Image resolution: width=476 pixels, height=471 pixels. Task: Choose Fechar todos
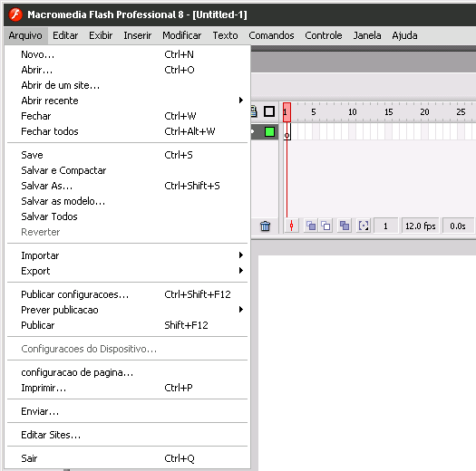coord(128,131)
